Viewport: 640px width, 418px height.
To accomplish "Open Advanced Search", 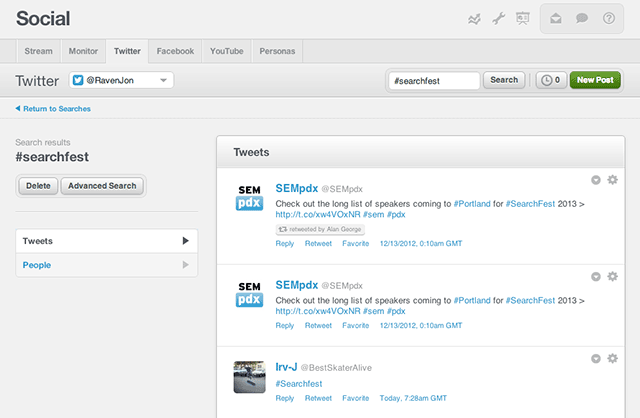I will 102,186.
